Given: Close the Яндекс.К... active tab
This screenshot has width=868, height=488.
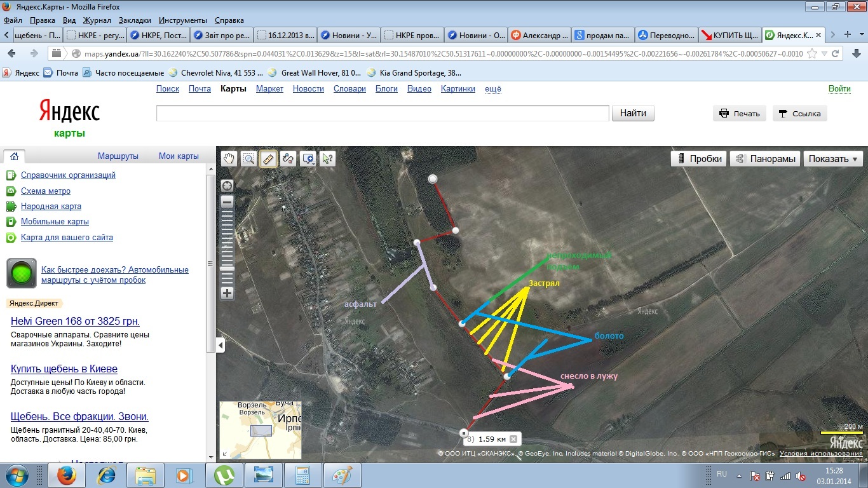Looking at the screenshot, I should 818,35.
